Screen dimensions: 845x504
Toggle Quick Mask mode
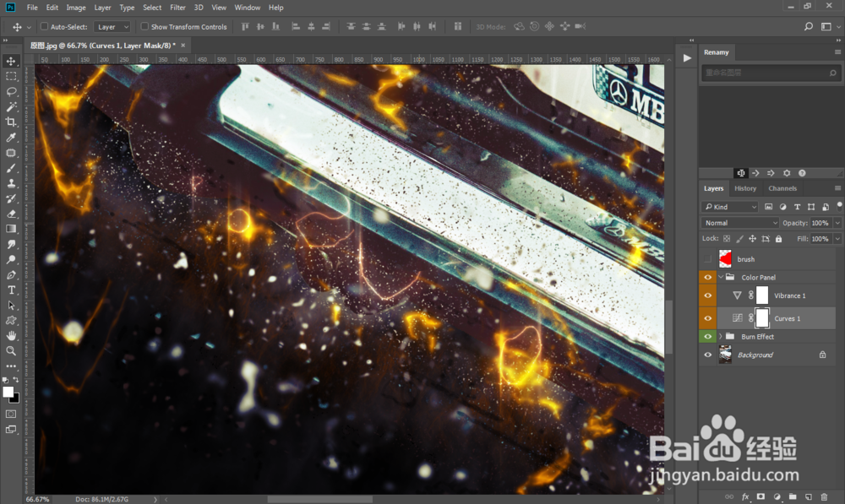click(x=11, y=414)
